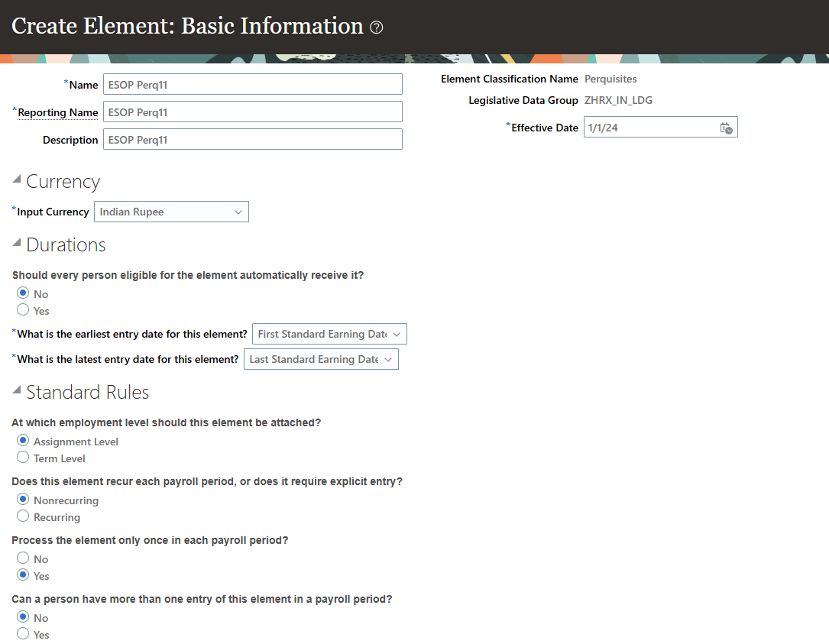829x644 pixels.
Task: Click the Effective Date text field
Action: 649,128
